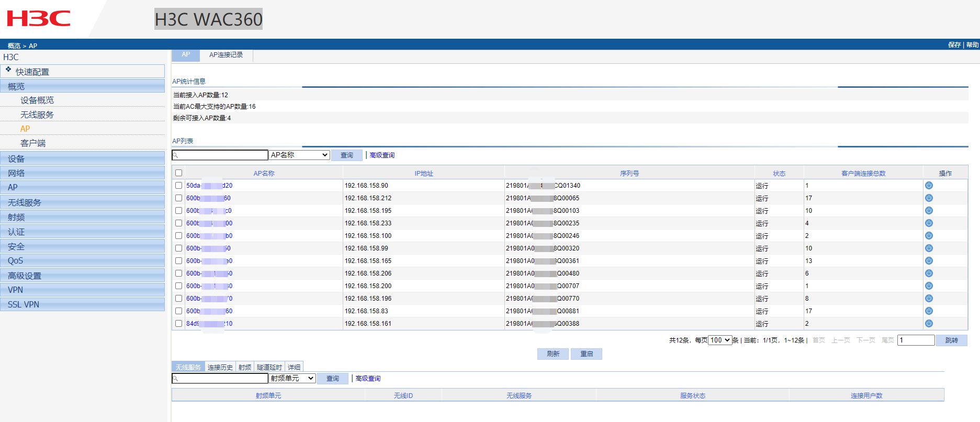Open 设备概览 in the sidebar
This screenshot has width=980, height=422.
37,100
